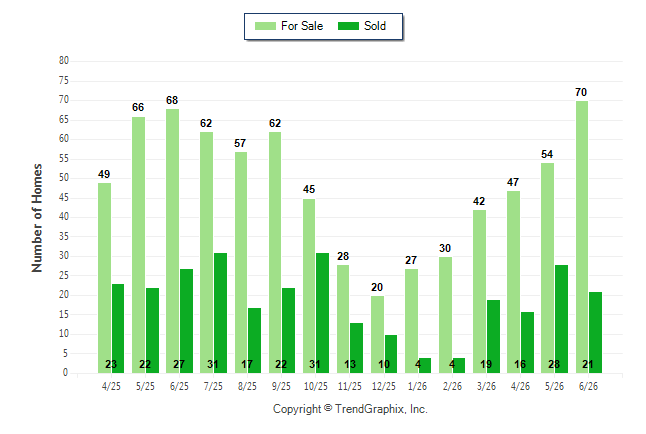Select the 4/25 For Sale bar showing 49

click(105, 278)
